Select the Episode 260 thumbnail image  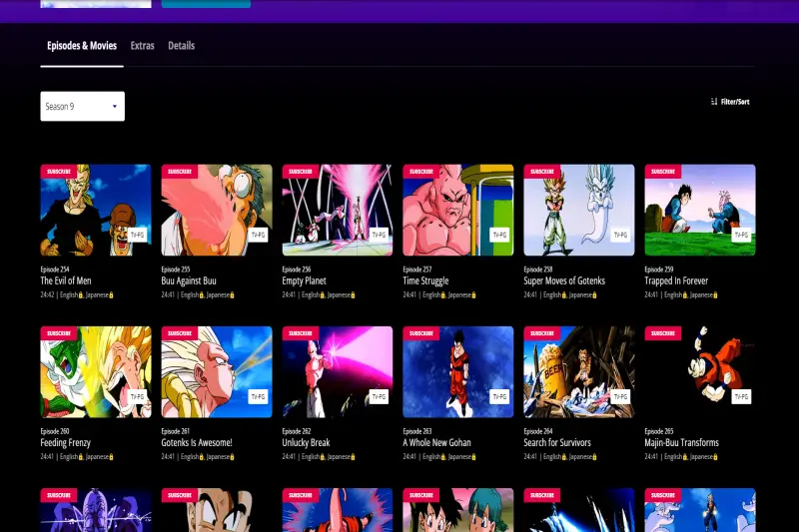click(96, 371)
